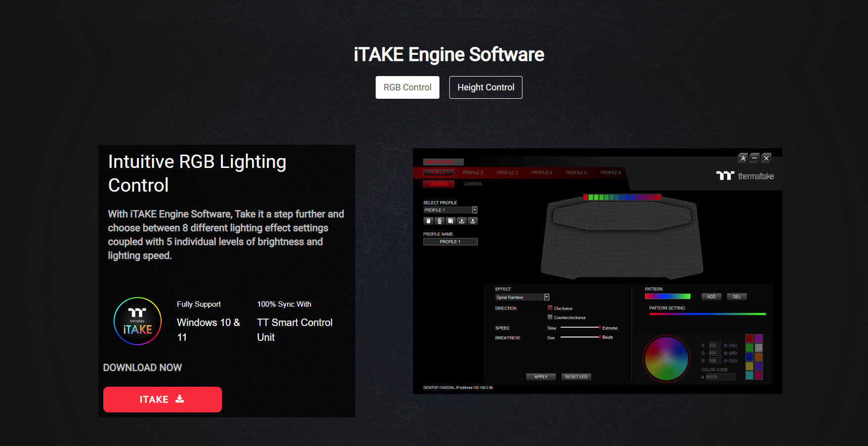The height and width of the screenshot is (446, 868).
Task: Click the Profile Name input field
Action: [x=450, y=242]
